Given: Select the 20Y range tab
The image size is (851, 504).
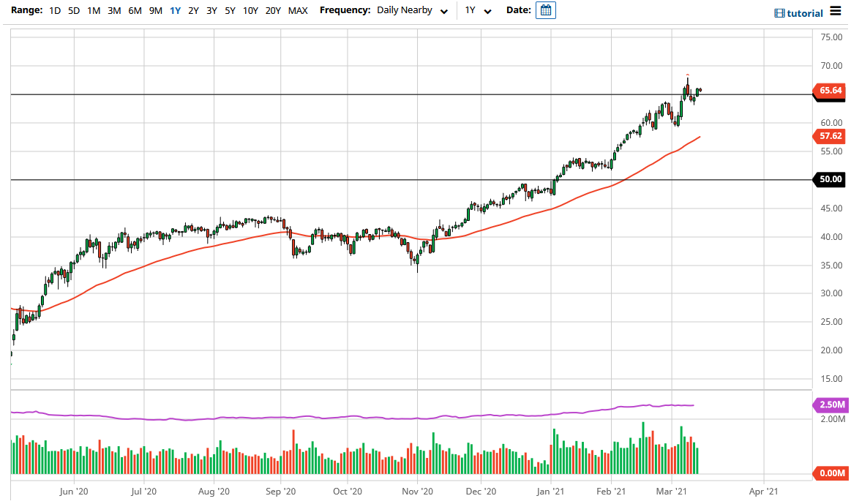Looking at the screenshot, I should 271,11.
